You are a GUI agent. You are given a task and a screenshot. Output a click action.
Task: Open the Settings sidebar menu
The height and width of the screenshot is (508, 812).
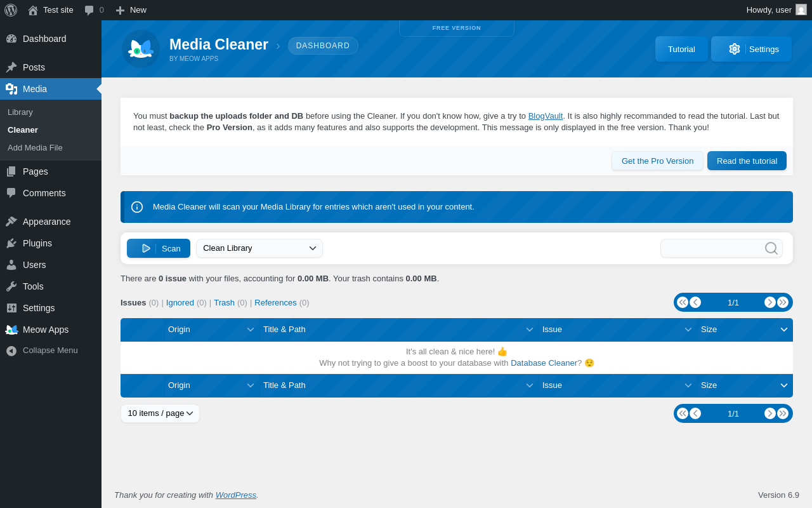51,308
